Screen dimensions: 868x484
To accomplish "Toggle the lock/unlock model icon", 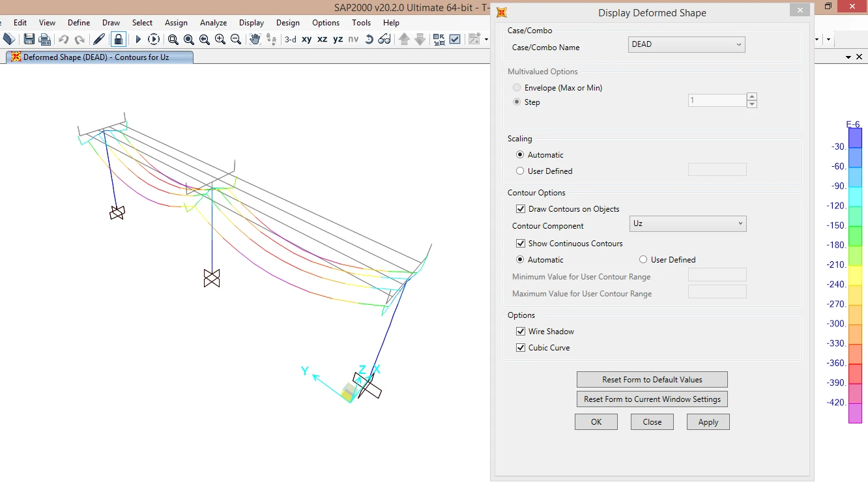I will (118, 39).
